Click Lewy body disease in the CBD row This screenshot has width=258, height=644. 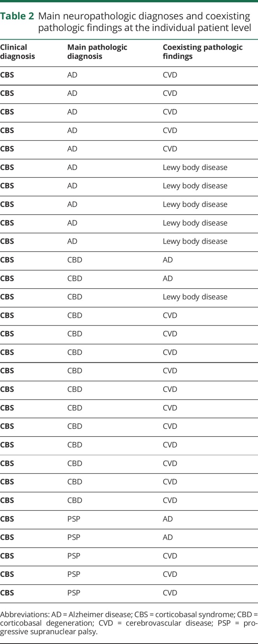[195, 297]
